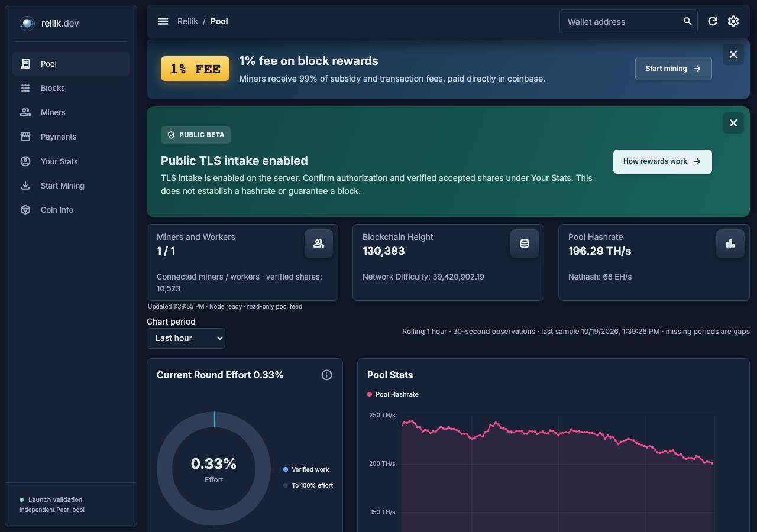Open the settings gear

coord(733,21)
